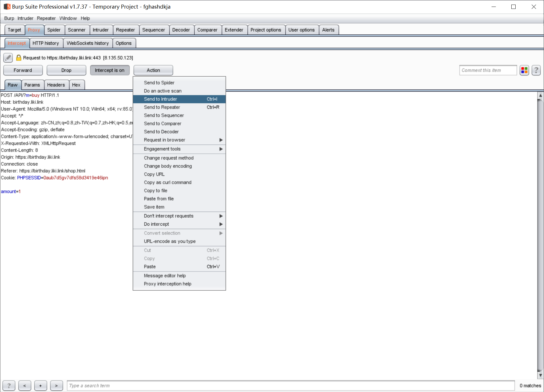Click the search help question mark button
The image size is (544, 392).
(9, 386)
